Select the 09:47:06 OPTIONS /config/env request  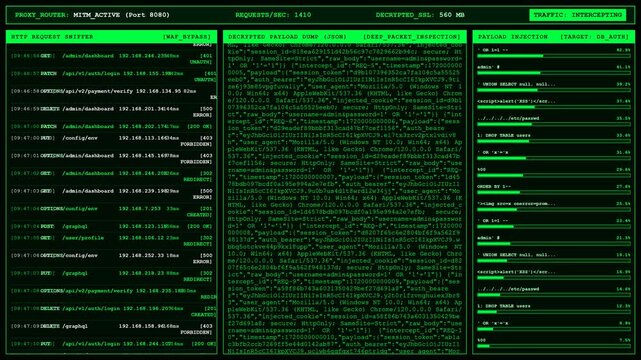click(x=111, y=258)
